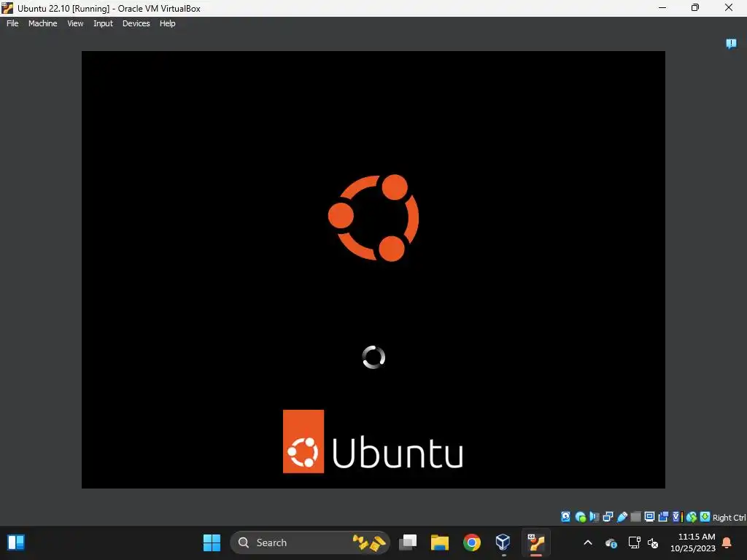Click the OneDrive cloud tray icon
The height and width of the screenshot is (560, 747).
[611, 542]
